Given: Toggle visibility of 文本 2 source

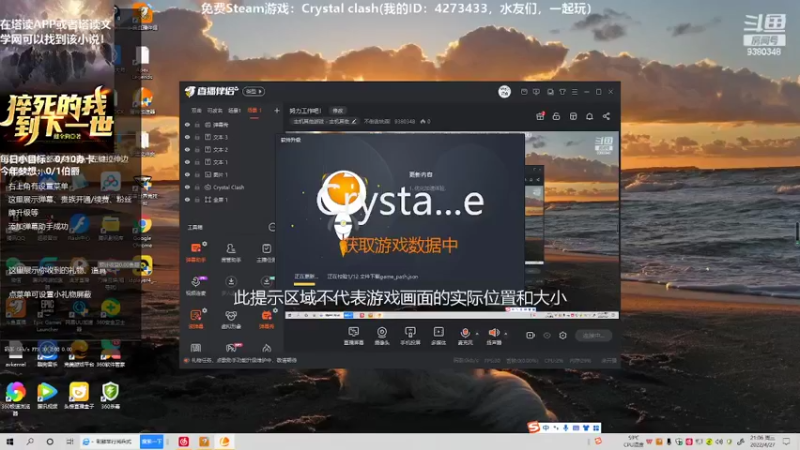Looking at the screenshot, I should (x=187, y=150).
